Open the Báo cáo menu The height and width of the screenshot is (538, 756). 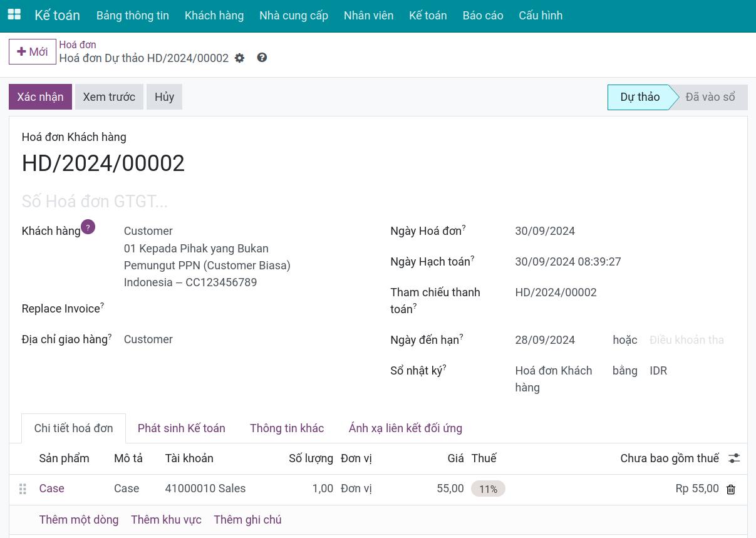[x=483, y=16]
